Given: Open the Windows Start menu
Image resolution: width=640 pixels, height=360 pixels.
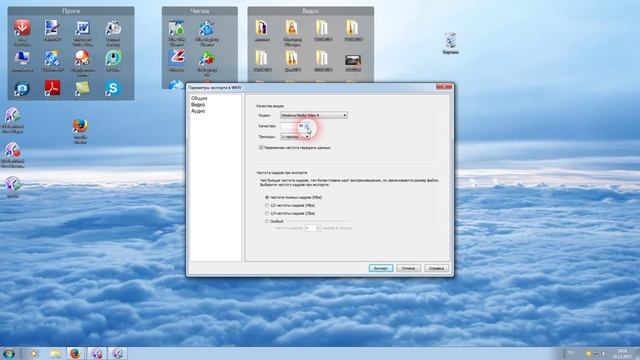Looking at the screenshot, I should 9,353.
